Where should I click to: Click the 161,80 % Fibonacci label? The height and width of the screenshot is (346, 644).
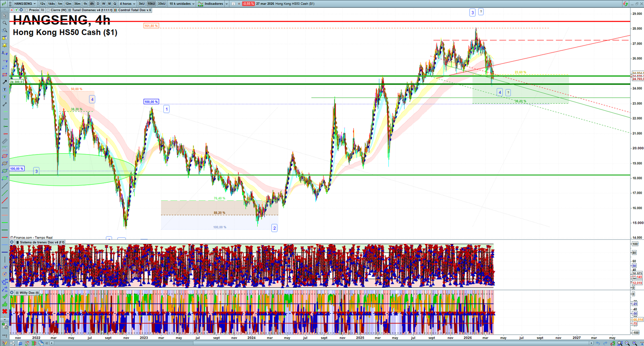coord(151,26)
